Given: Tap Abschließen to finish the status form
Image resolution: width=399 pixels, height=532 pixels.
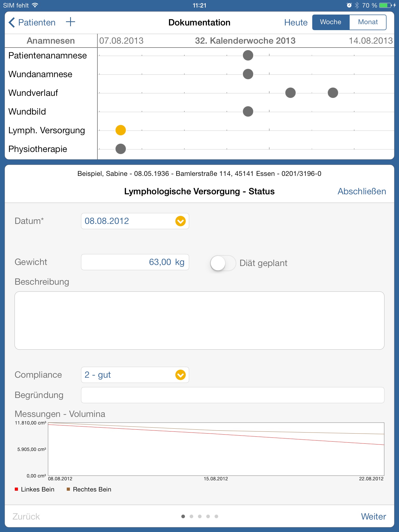Looking at the screenshot, I should click(x=362, y=191).
